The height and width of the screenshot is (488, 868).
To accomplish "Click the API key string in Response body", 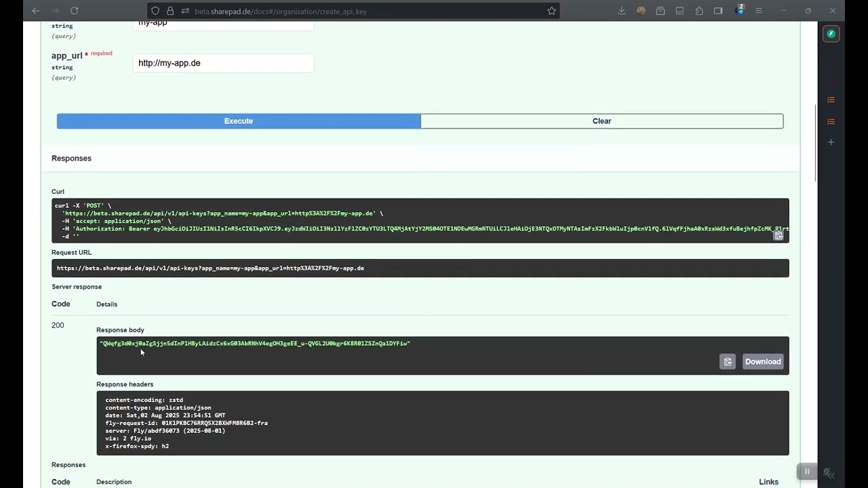I will click(255, 344).
